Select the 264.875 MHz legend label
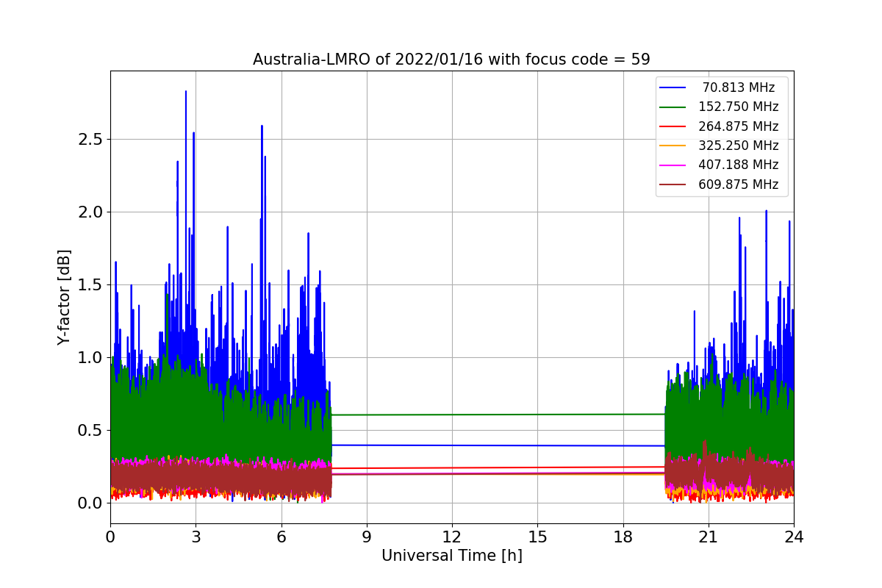The height and width of the screenshot is (588, 882). coord(739,126)
